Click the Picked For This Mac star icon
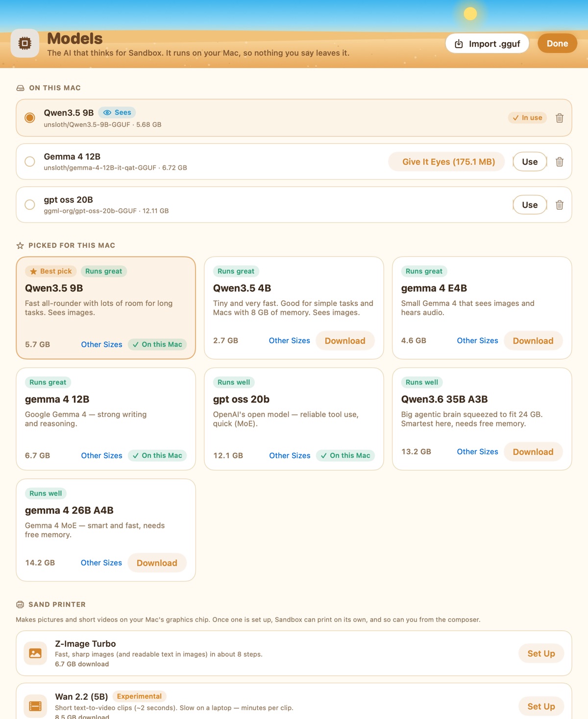Screen dimensions: 588x719 click(x=20, y=246)
